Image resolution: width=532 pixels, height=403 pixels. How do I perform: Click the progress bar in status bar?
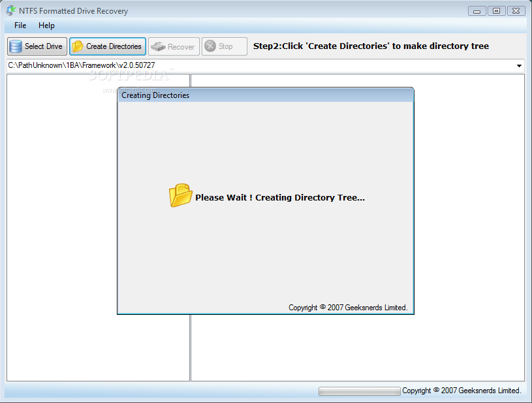click(359, 391)
